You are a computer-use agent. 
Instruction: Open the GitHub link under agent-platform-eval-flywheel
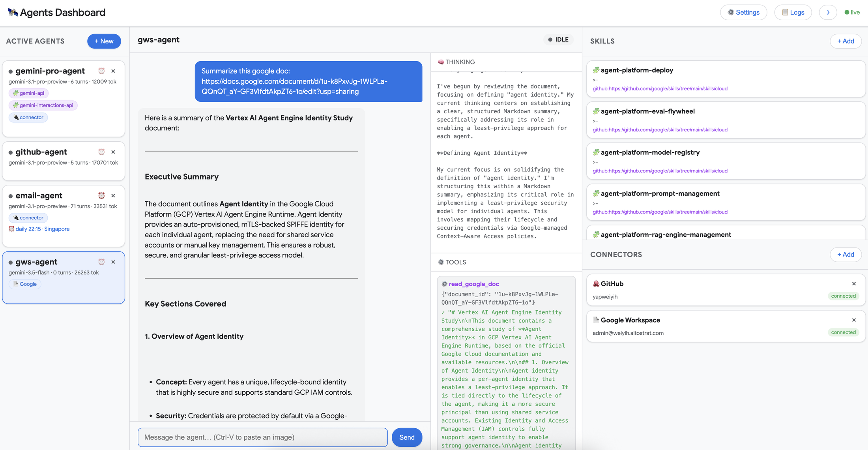click(660, 130)
